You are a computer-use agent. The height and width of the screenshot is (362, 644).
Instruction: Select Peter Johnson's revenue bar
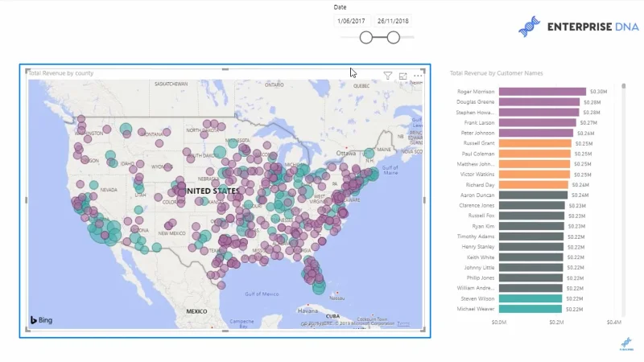[536, 133]
